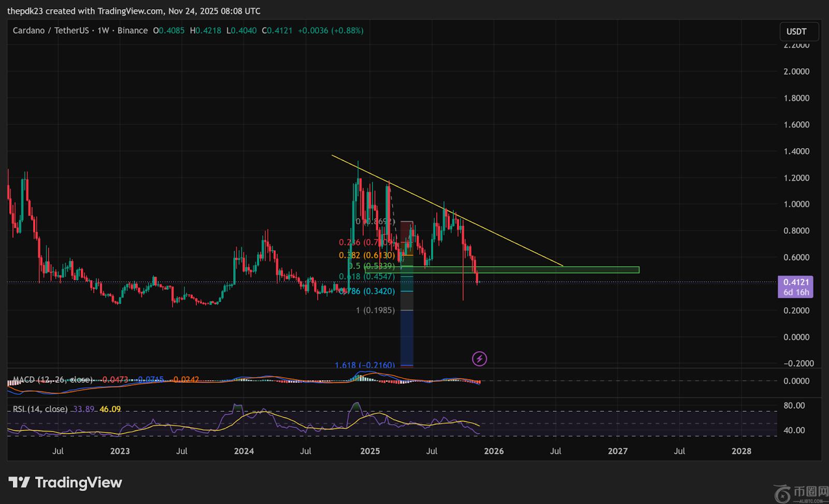Click the Binance exchange label in the title
829x504 pixels.
pos(132,31)
